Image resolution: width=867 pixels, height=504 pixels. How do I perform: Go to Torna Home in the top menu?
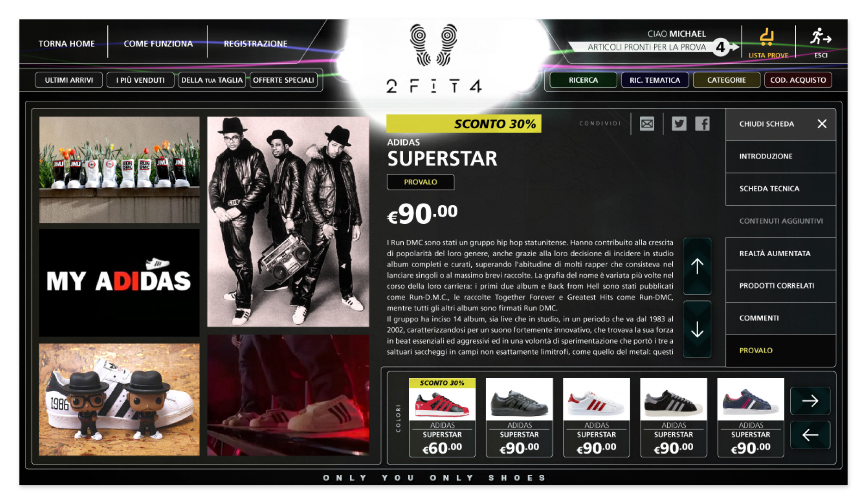(67, 44)
